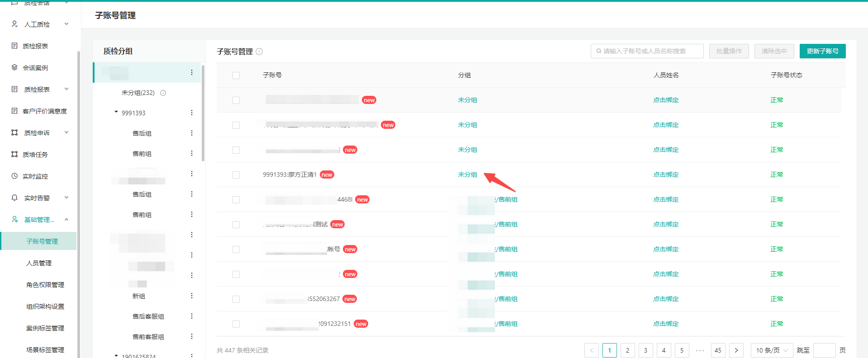Open more-options dots for 新组
Viewport: 868px width, 358px height.
pos(192,296)
